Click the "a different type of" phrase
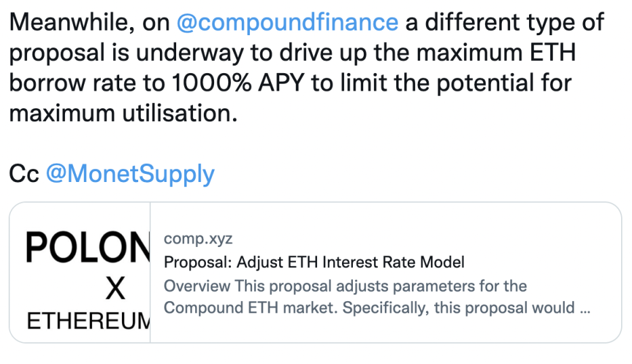632x364 pixels. tap(505, 23)
